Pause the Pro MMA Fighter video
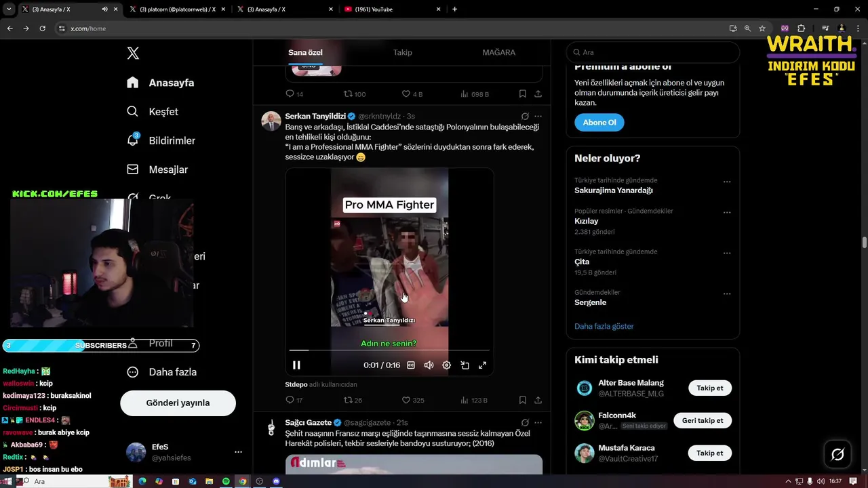The image size is (868, 488). coord(296,365)
